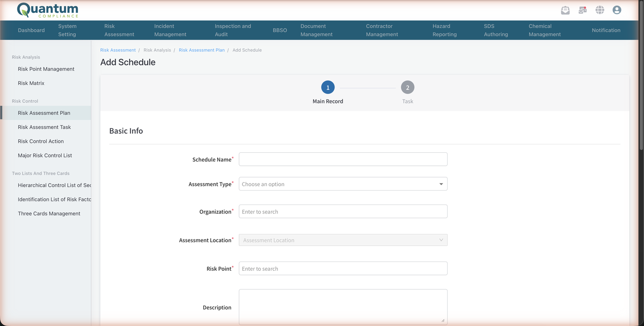Click the Main Record step label
The height and width of the screenshot is (326, 644).
tap(328, 101)
